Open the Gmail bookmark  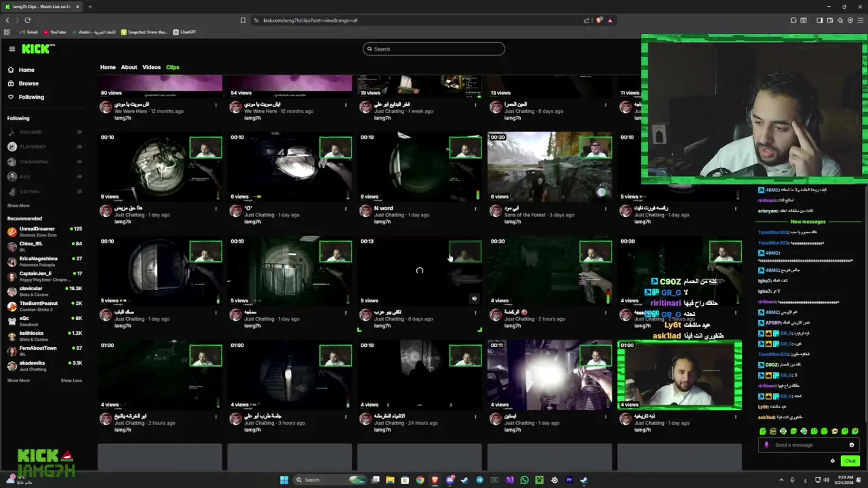click(28, 32)
